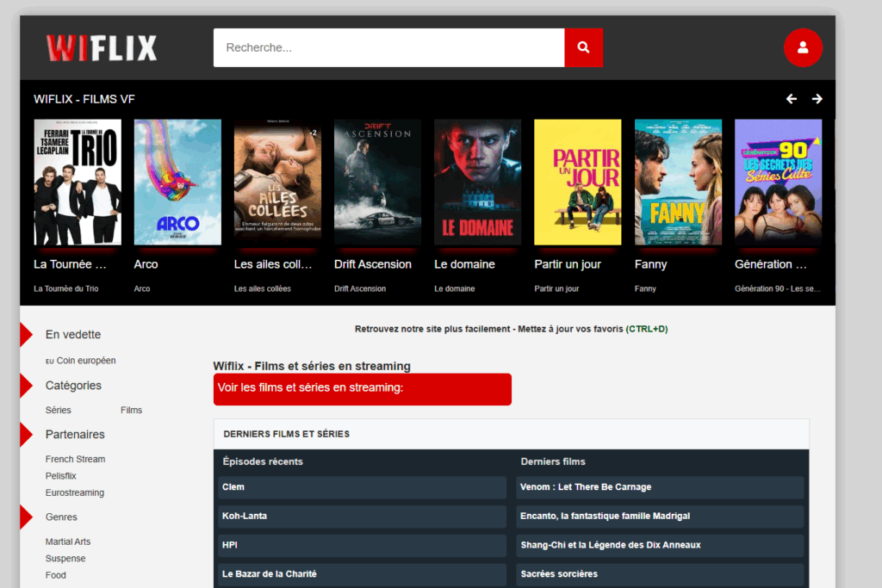Screen dimensions: 882x588
Task: Click the WIFLIX - FILMS VF heading
Action: coord(84,100)
